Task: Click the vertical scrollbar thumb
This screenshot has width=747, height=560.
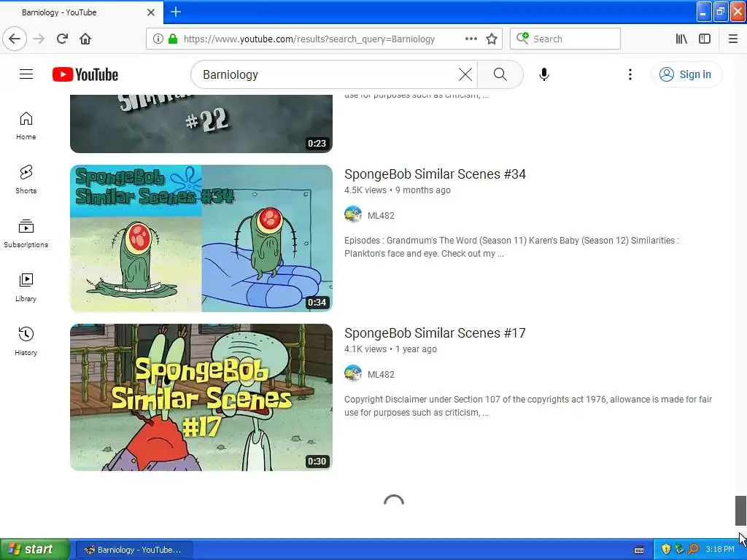Action: pos(740,510)
